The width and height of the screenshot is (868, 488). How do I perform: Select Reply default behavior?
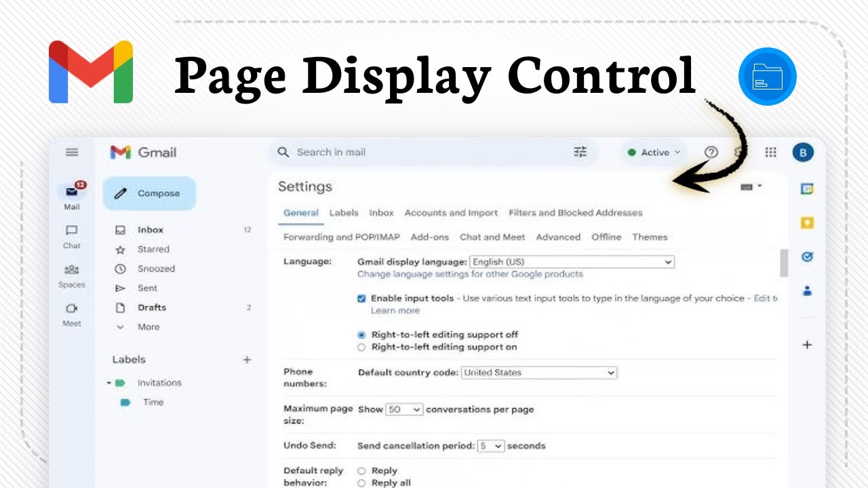point(361,470)
